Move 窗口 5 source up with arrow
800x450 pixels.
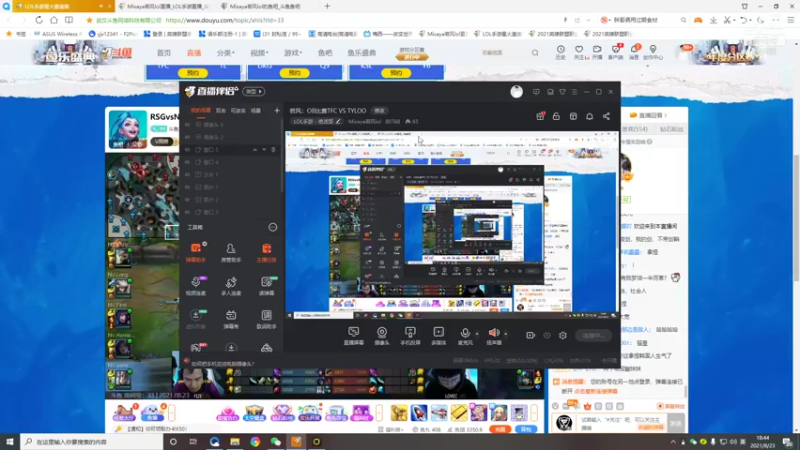[x=255, y=149]
